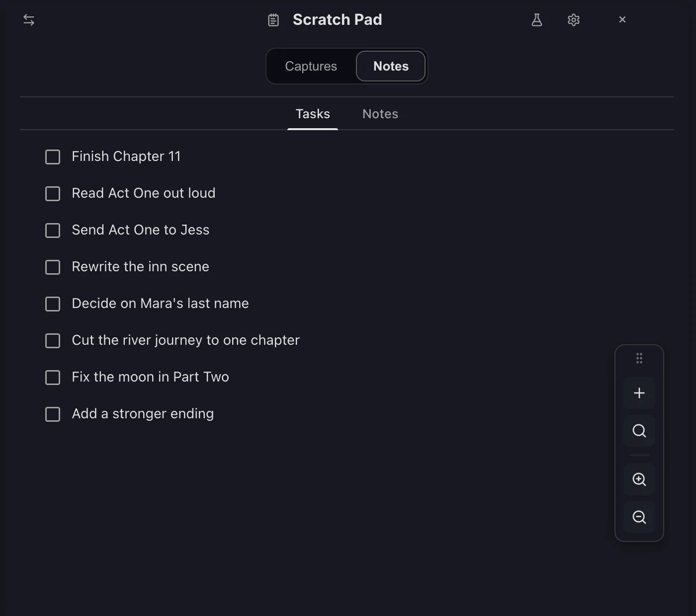Click the text Fix the moon in Part Two
The width and height of the screenshot is (696, 616).
click(151, 377)
